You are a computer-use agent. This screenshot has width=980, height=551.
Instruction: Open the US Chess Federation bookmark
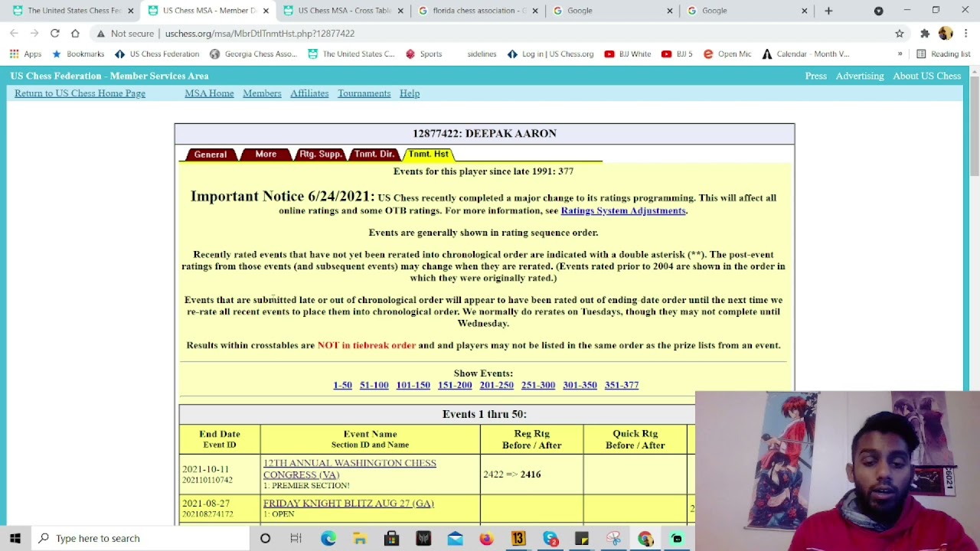click(x=157, y=54)
